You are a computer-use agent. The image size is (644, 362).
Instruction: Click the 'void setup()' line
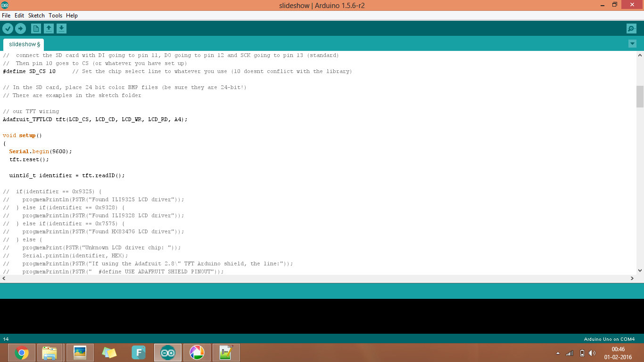pyautogui.click(x=22, y=135)
